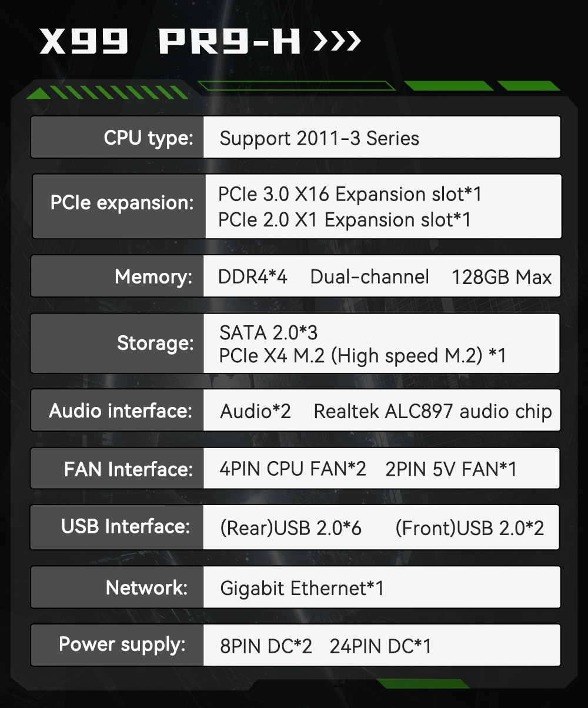Click the Gigabit Ethernet*1 value
588x708 pixels.
(x=302, y=587)
